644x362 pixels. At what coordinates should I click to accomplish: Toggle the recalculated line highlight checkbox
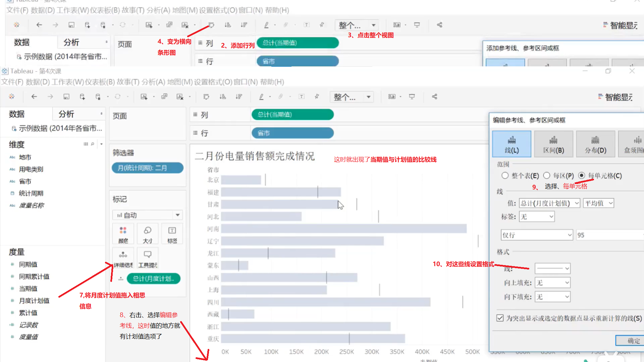click(x=500, y=318)
